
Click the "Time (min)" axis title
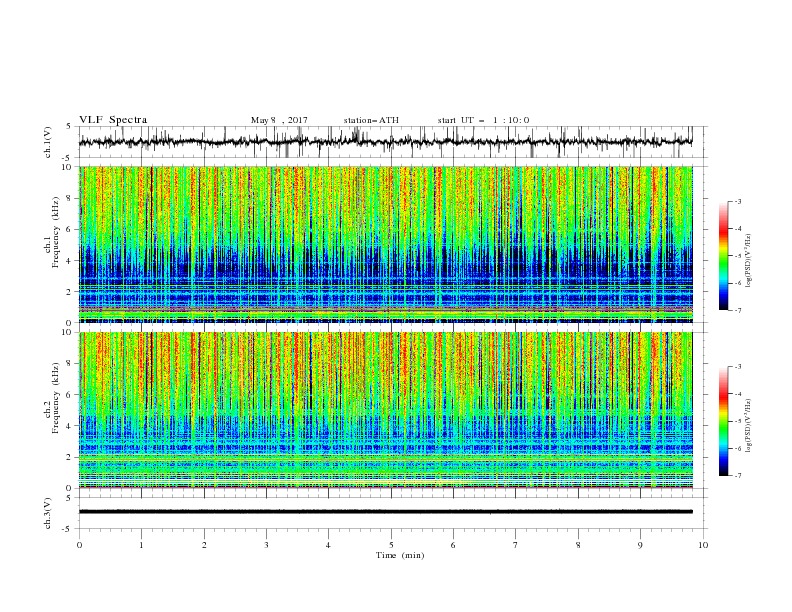[x=400, y=555]
